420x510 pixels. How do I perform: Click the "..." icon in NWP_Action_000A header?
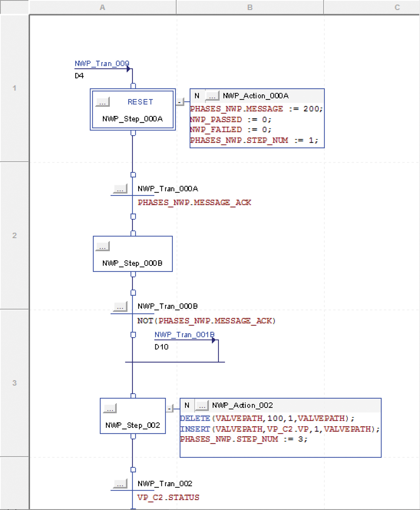(x=212, y=96)
